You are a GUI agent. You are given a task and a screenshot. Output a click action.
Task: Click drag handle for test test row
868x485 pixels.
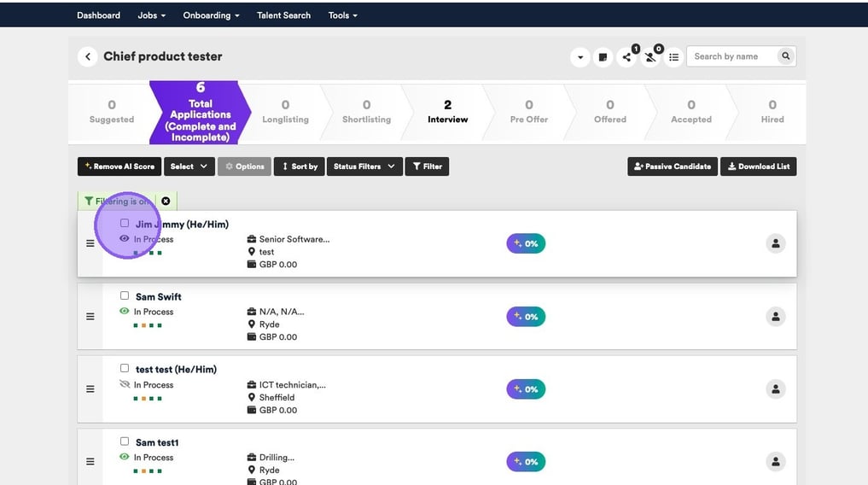pos(90,389)
